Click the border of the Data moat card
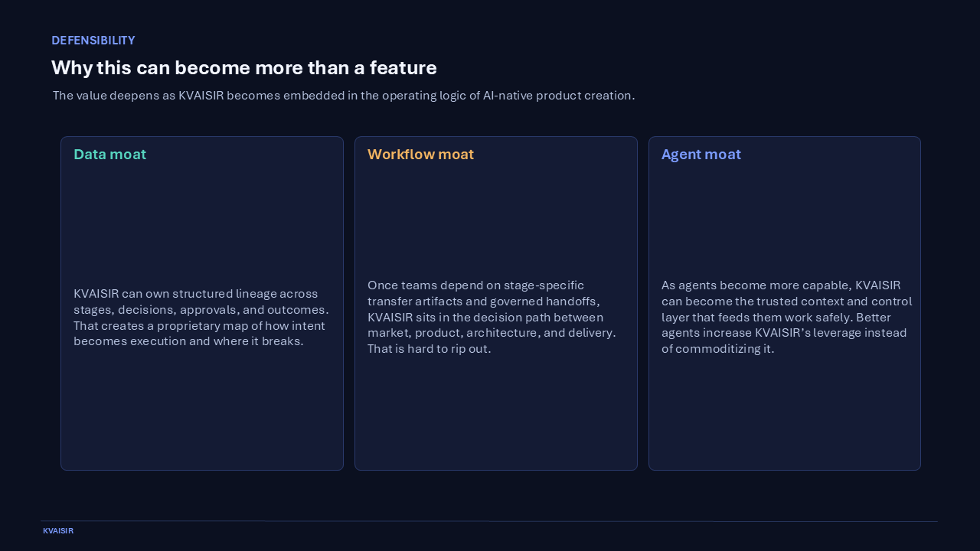 pos(60,303)
